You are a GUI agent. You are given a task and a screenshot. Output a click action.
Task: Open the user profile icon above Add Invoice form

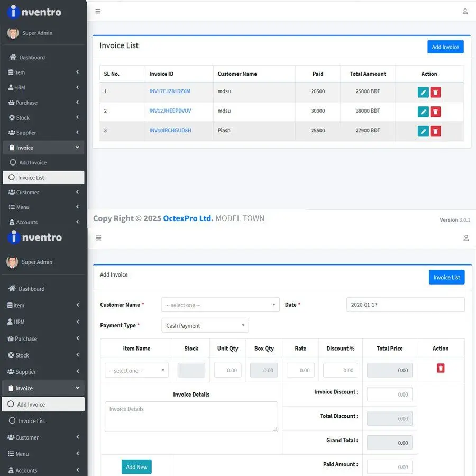(x=465, y=238)
